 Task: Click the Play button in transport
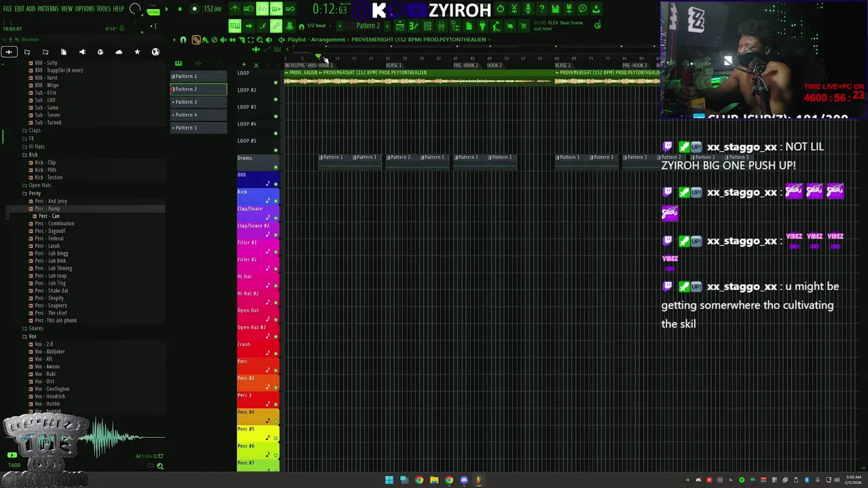click(x=167, y=9)
